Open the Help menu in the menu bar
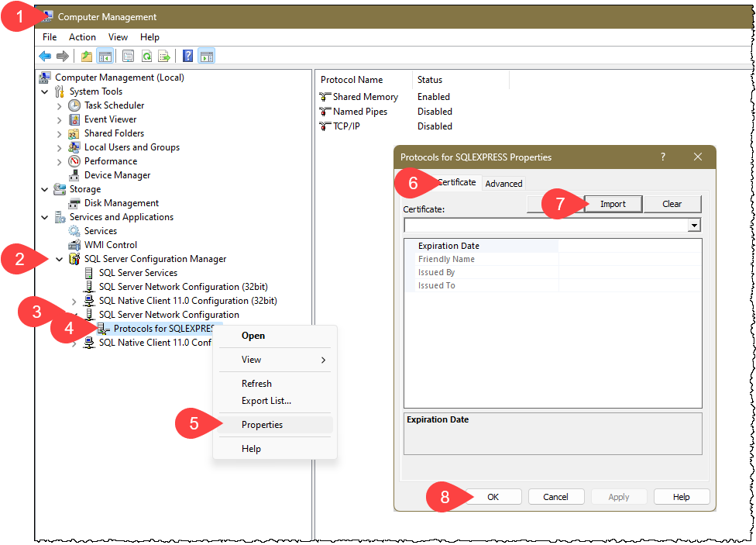 tap(150, 37)
